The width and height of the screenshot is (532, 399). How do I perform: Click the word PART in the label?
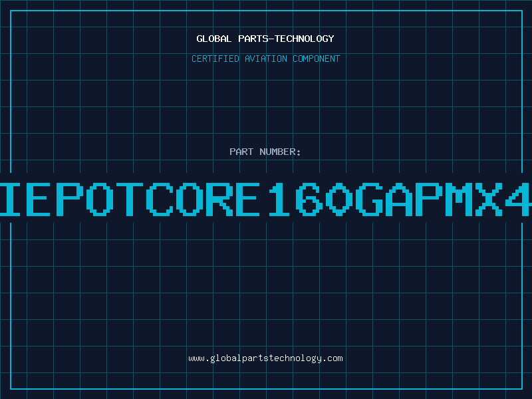241,152
